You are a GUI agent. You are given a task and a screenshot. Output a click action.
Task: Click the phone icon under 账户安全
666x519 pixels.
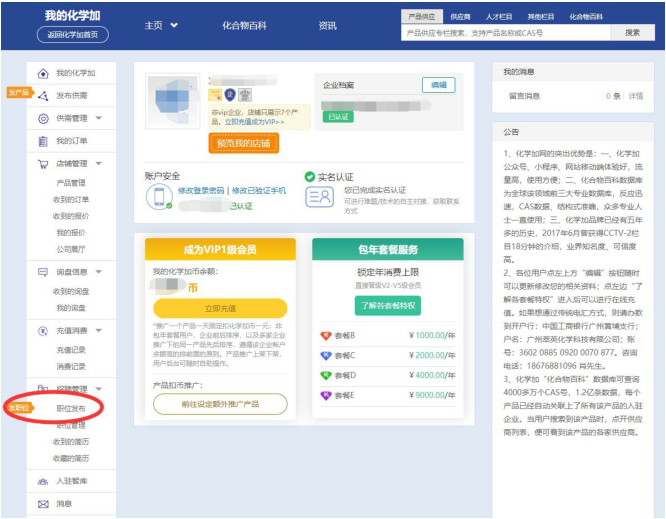[158, 197]
